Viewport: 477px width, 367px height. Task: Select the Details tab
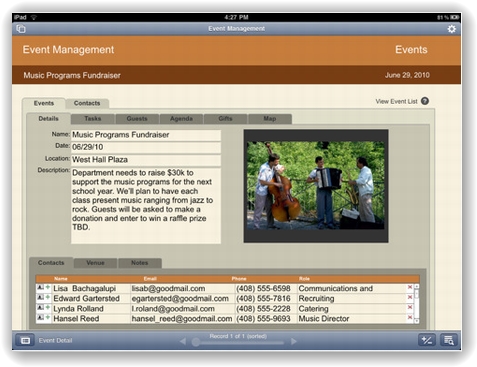click(x=48, y=119)
